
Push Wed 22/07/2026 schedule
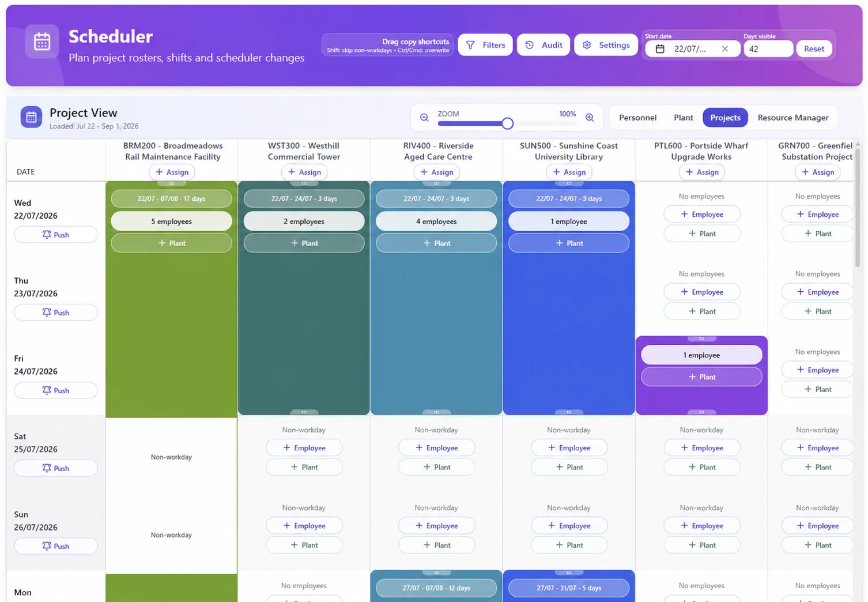point(56,235)
